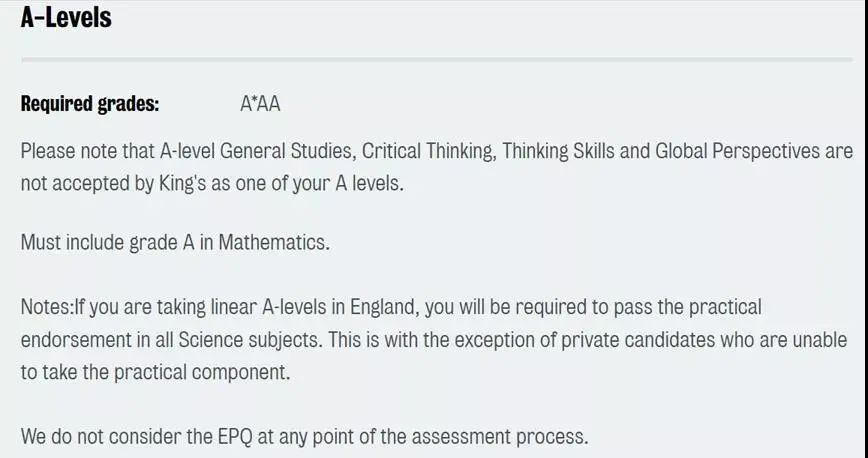Click the words General Studies
Screen dimensions: 868x458
(287, 151)
